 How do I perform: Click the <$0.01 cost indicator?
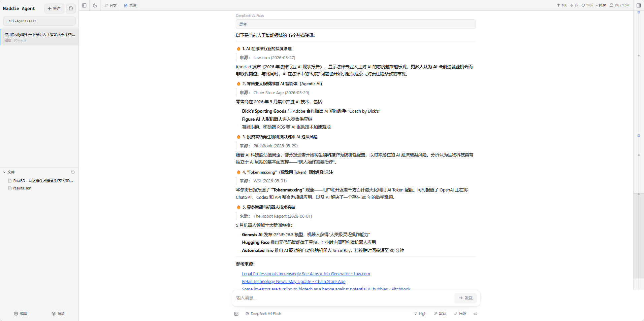pyautogui.click(x=602, y=5)
